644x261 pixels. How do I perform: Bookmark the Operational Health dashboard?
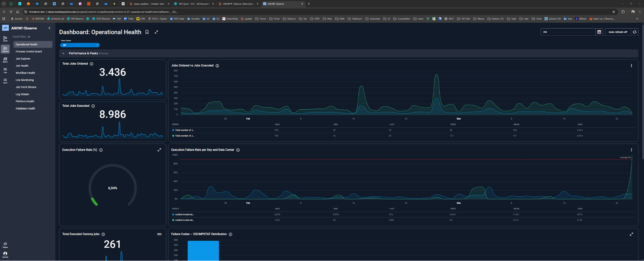click(147, 32)
